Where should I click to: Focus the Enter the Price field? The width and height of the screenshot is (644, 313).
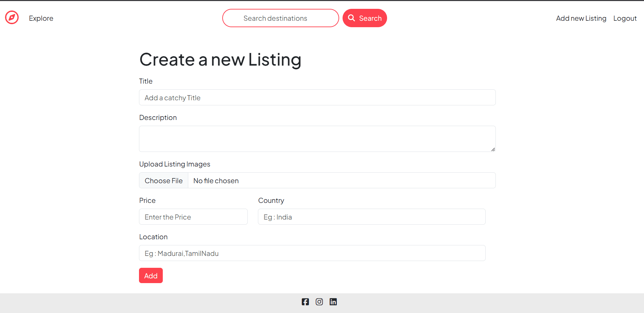coord(193,217)
